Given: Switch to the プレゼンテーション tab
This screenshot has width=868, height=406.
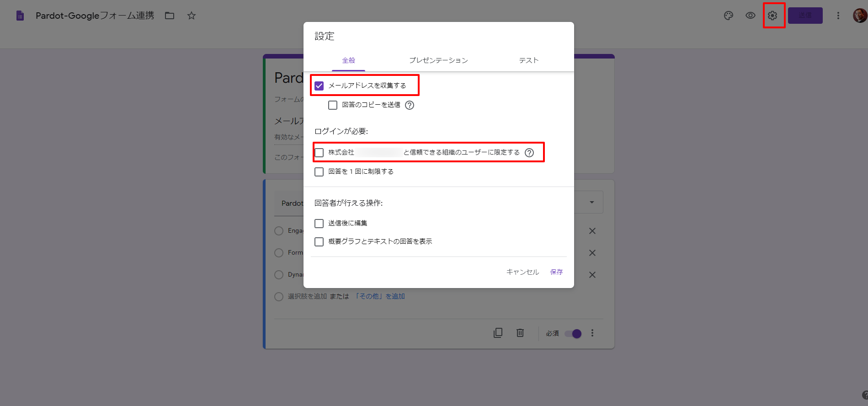Looking at the screenshot, I should (438, 60).
